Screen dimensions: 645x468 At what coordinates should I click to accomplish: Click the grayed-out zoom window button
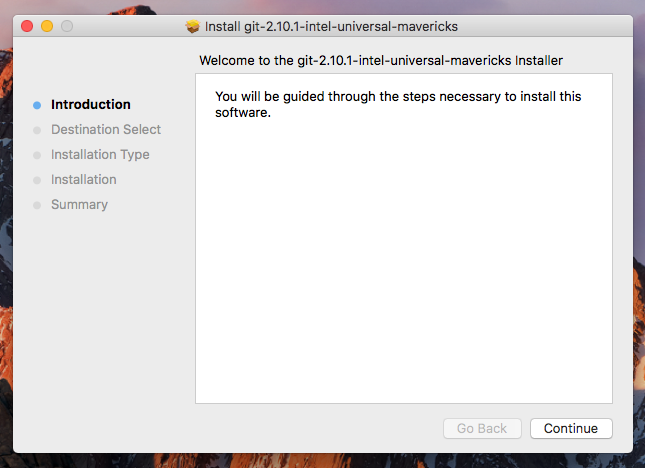click(67, 26)
